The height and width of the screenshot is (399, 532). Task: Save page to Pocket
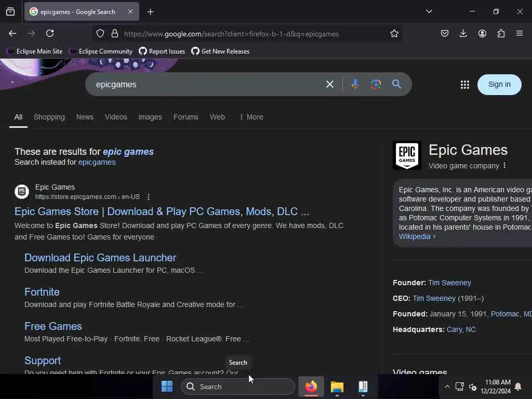pyautogui.click(x=445, y=33)
